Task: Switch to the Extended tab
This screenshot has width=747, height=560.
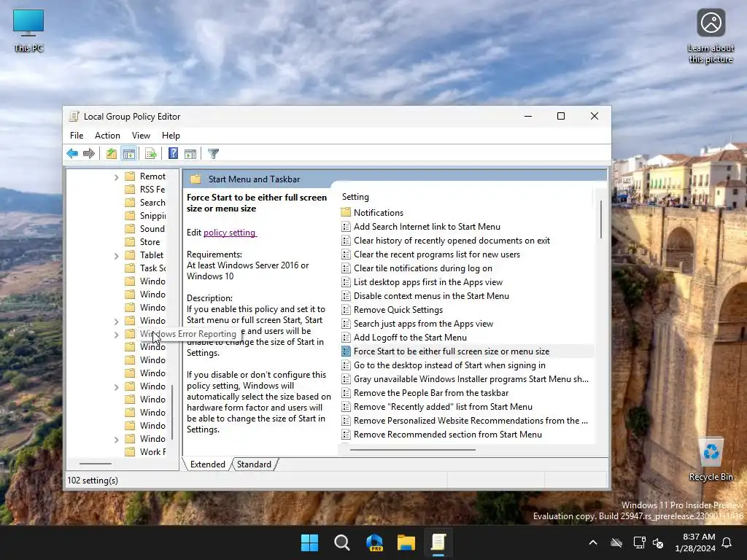Action: pyautogui.click(x=208, y=464)
